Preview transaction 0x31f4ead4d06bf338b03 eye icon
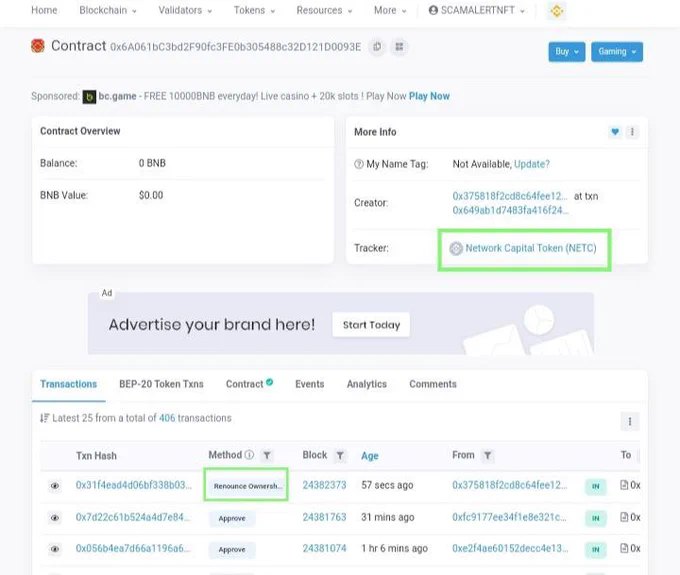680x575 pixels. click(55, 486)
